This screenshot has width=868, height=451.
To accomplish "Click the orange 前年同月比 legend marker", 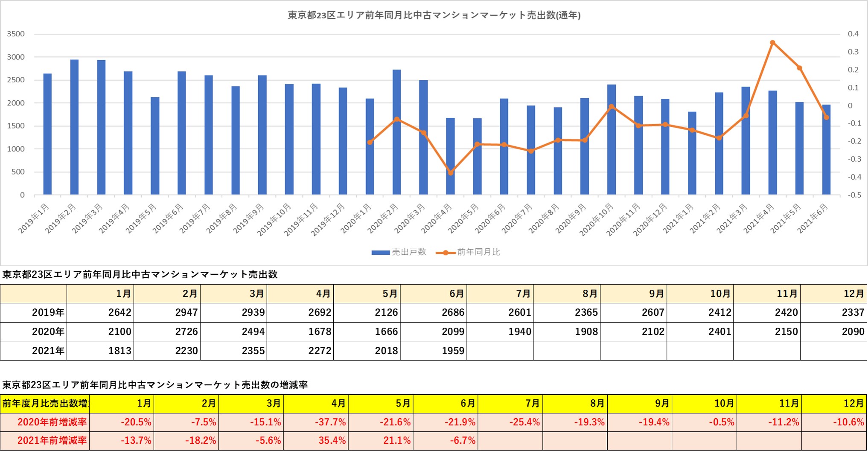I will pyautogui.click(x=445, y=253).
